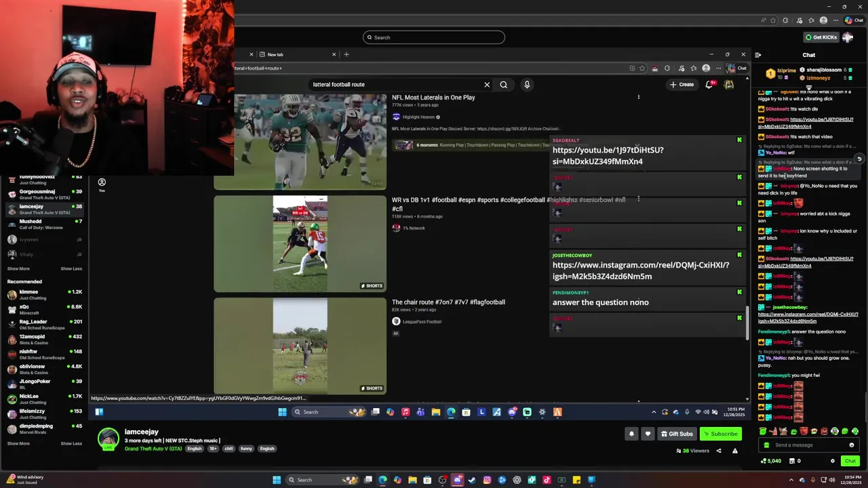Click the Get KICKs button
Viewport: 868px width, 488px height.
[821, 37]
